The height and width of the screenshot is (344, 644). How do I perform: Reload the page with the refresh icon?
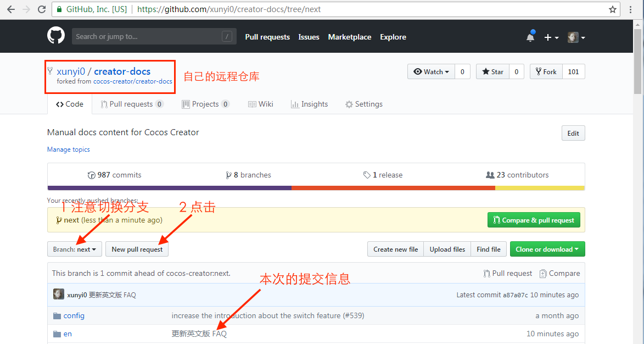pos(42,9)
